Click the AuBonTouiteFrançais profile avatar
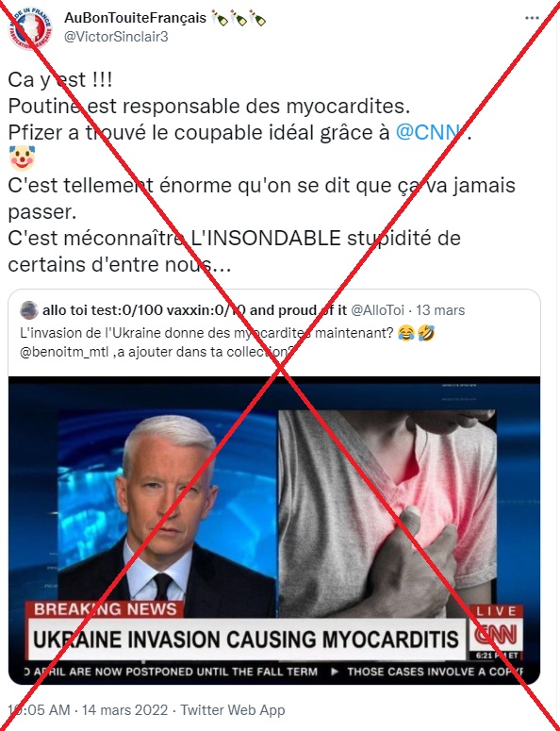 (x=30, y=29)
